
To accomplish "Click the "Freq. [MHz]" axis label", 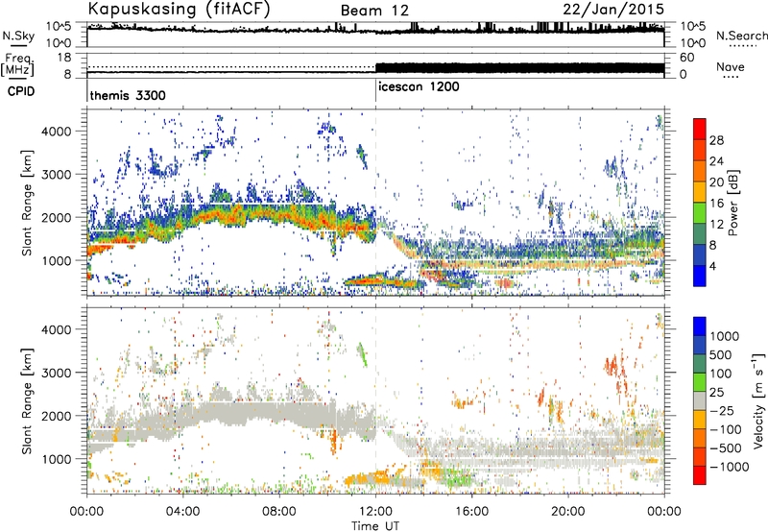I will pyautogui.click(x=17, y=65).
